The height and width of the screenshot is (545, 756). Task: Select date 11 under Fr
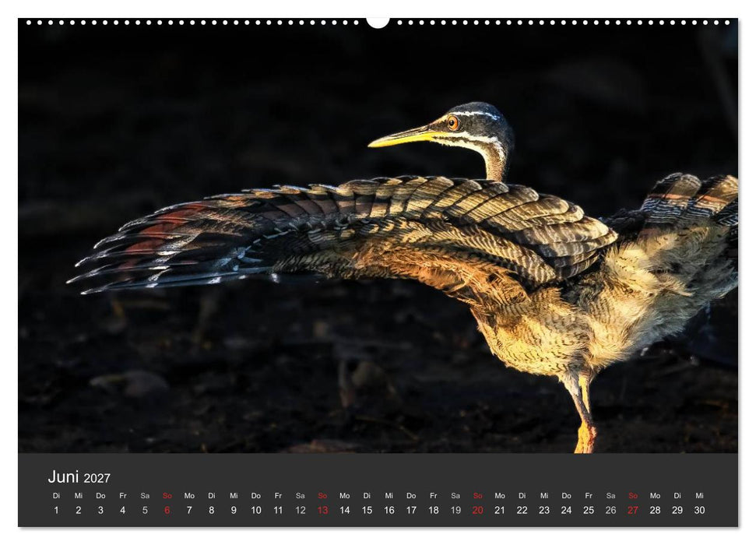(278, 510)
